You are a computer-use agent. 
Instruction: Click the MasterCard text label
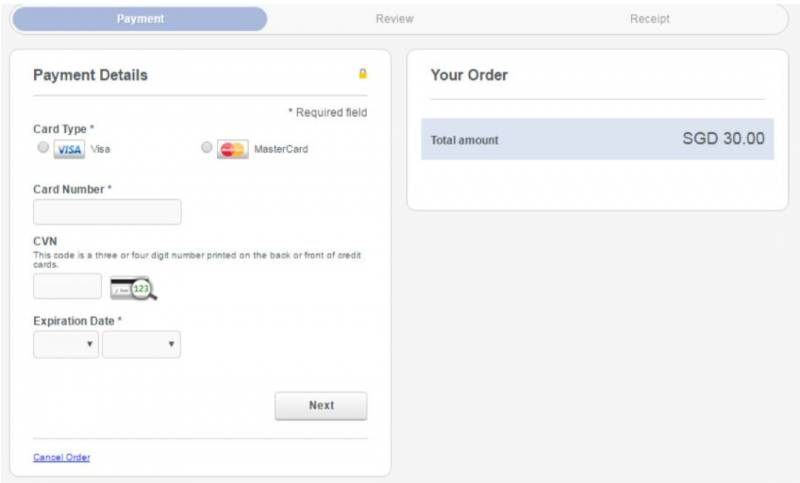pos(281,149)
